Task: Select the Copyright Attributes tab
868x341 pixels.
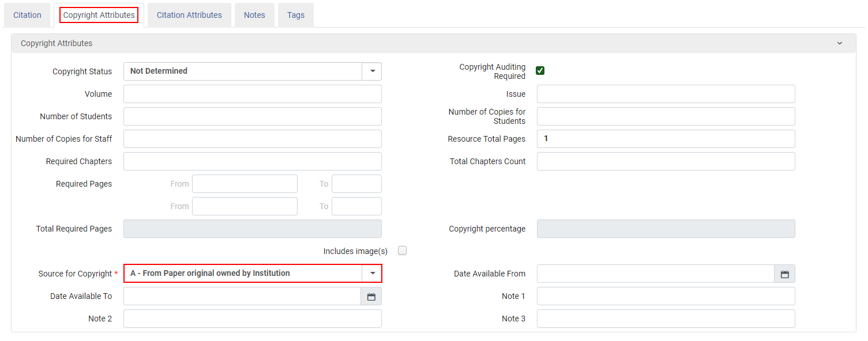Action: pyautogui.click(x=99, y=15)
